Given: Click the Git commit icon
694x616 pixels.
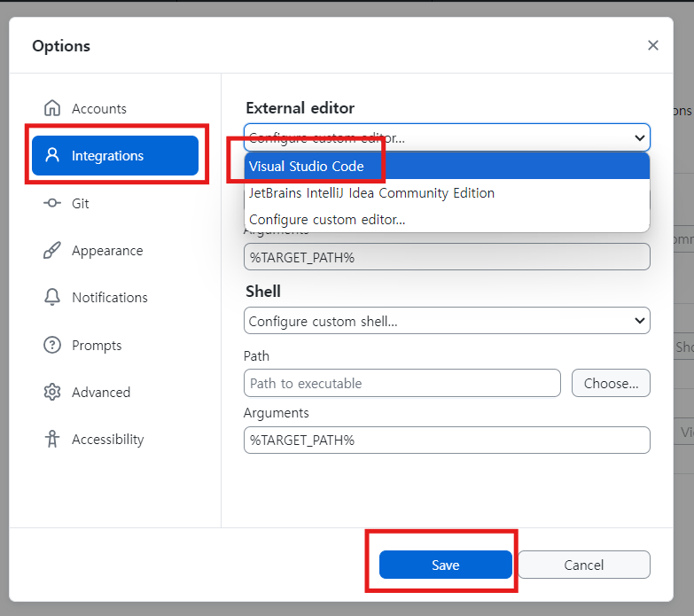Looking at the screenshot, I should point(52,203).
